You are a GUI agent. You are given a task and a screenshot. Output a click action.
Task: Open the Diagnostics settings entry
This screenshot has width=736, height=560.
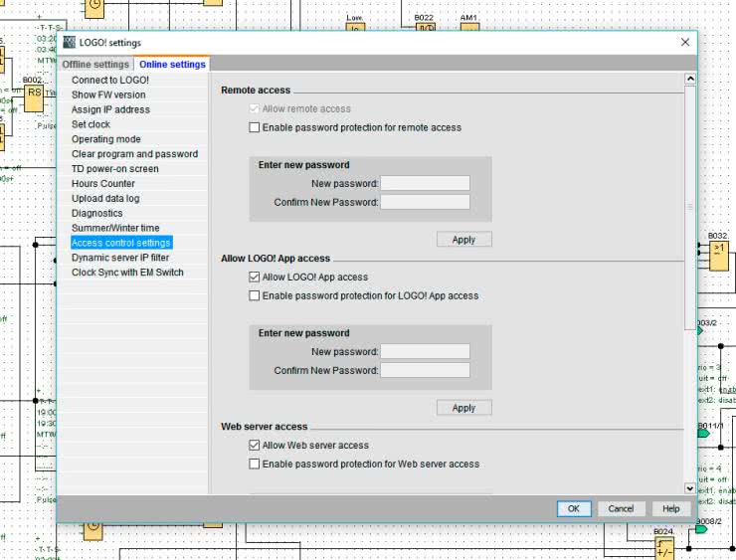pos(97,213)
